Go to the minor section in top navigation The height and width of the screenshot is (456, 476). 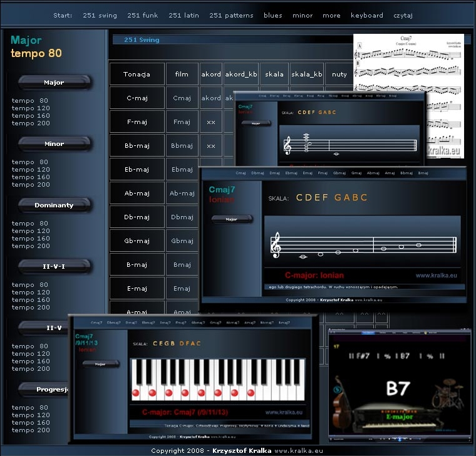[x=303, y=15]
